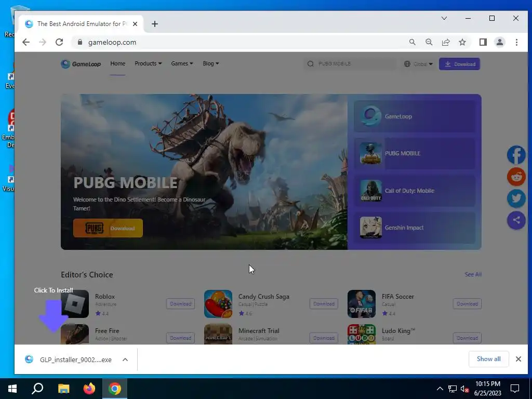
Task: Bookmark this page with the star icon
Action: 462,42
